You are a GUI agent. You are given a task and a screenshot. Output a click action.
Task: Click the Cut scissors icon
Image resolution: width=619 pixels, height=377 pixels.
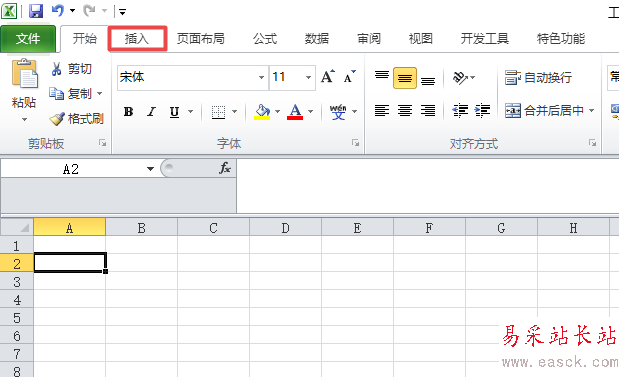tap(56, 69)
